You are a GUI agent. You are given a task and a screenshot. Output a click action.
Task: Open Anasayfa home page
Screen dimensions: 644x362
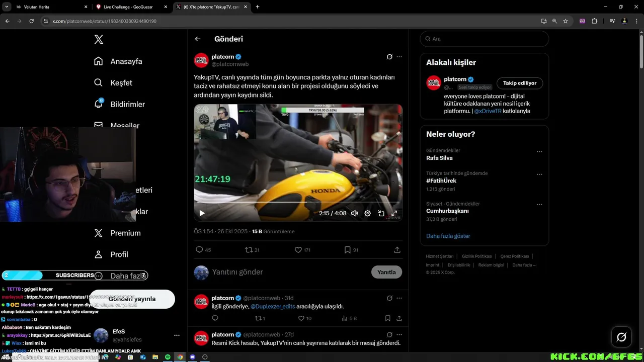118,61
